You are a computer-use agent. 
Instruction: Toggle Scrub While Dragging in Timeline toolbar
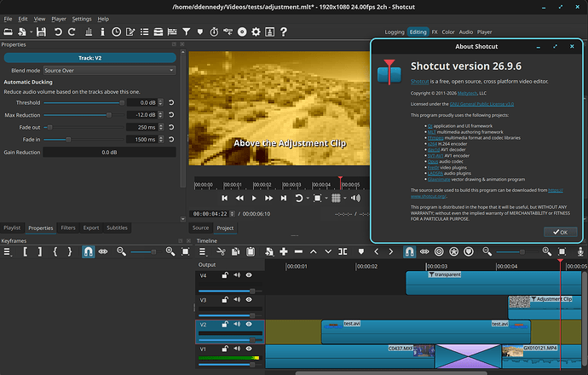click(424, 251)
